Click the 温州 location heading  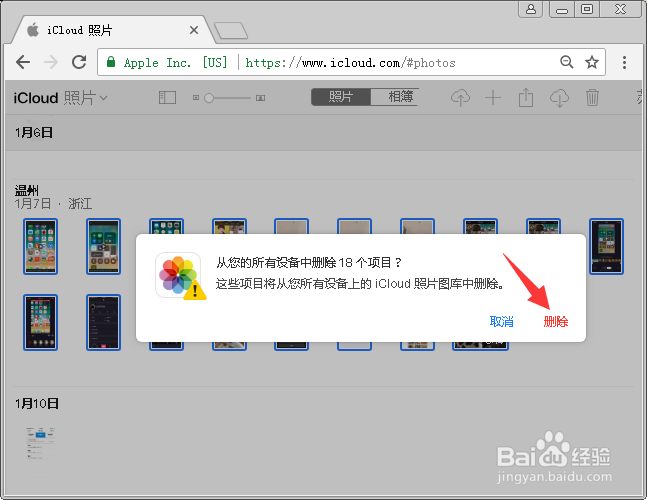pyautogui.click(x=27, y=191)
